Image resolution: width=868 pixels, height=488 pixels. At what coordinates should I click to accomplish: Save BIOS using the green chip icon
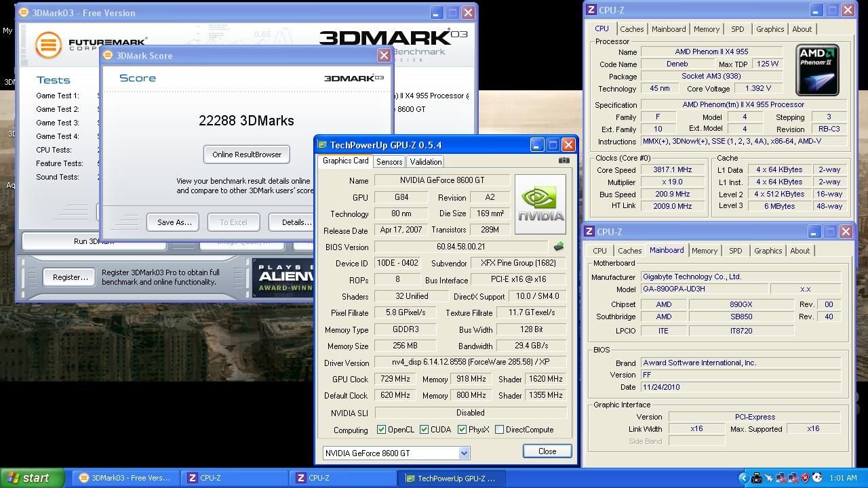tap(558, 247)
